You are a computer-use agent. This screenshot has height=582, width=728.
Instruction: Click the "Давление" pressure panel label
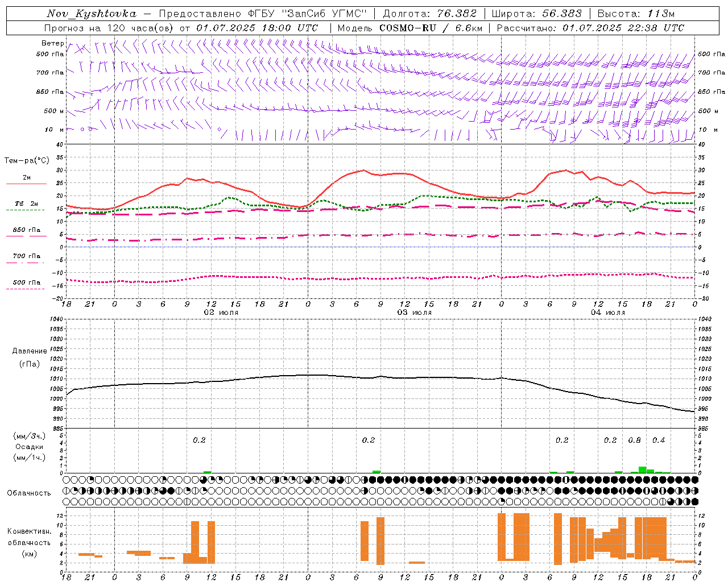29,351
